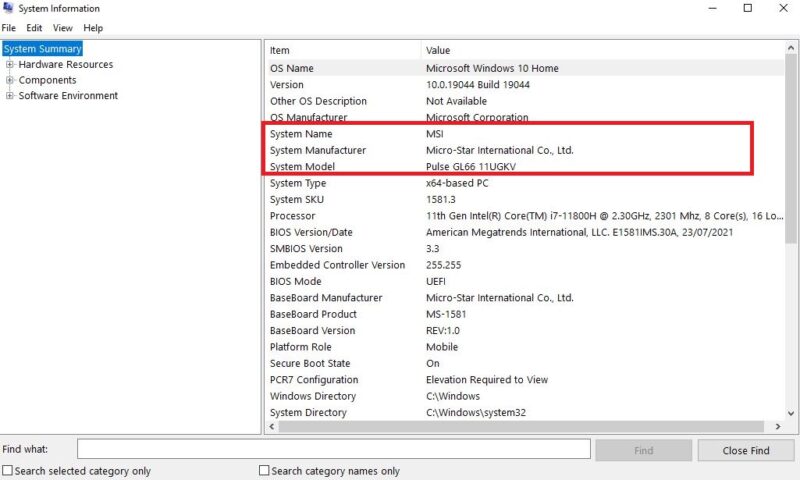The width and height of the screenshot is (800, 480).
Task: Click the Close Find button
Action: [746, 450]
